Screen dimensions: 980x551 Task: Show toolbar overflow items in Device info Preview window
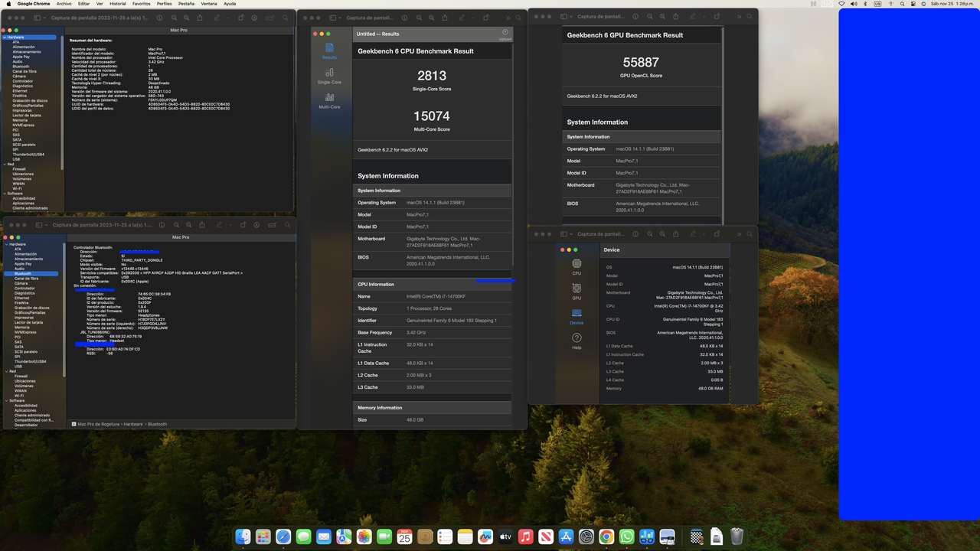(739, 234)
